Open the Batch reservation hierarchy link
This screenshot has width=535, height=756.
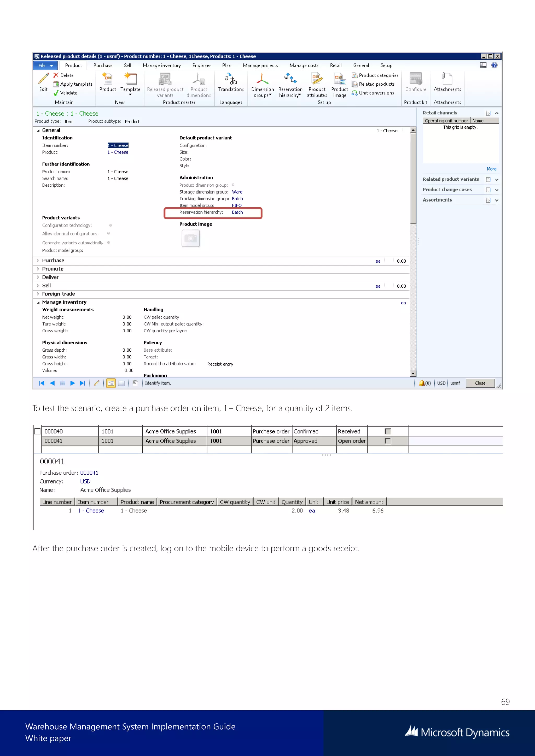pyautogui.click(x=237, y=212)
